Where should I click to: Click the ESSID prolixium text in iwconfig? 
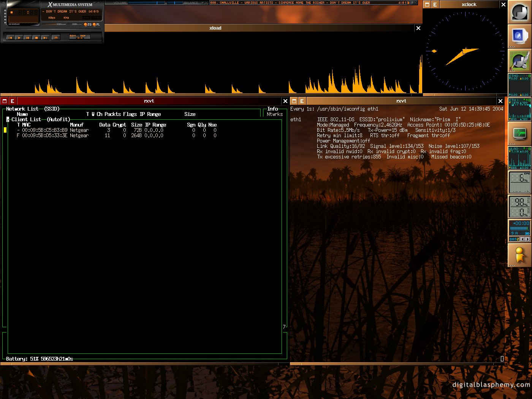pyautogui.click(x=382, y=120)
